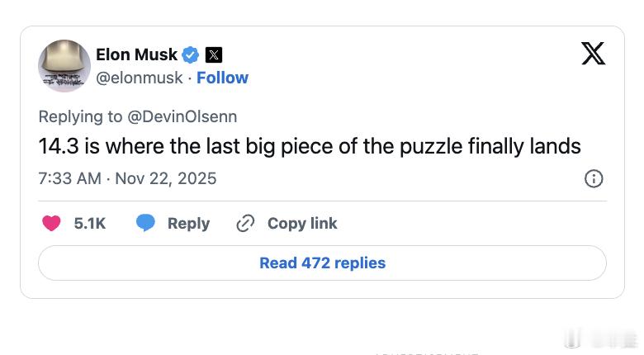Click the black X affiliation badge beside the name
Image resolution: width=644 pixels, height=355 pixels.
click(214, 55)
